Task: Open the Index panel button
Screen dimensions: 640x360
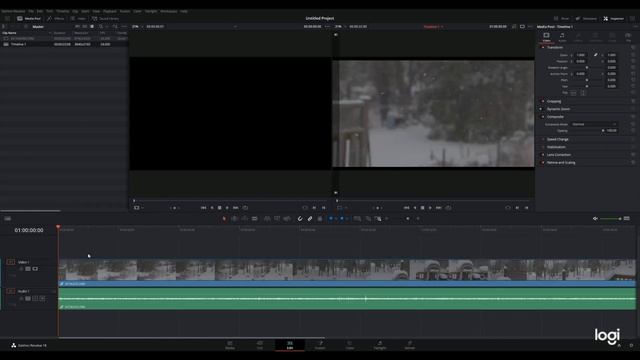Action: click(78, 18)
